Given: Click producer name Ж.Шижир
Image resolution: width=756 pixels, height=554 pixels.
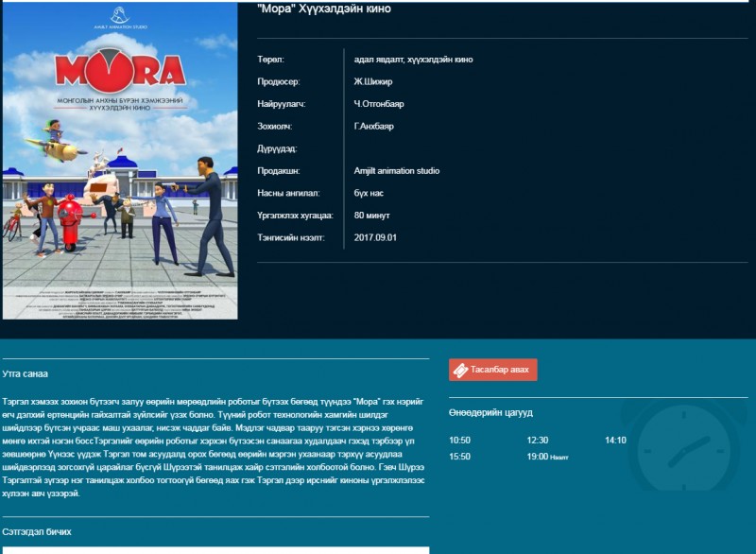Looking at the screenshot, I should click(373, 81).
